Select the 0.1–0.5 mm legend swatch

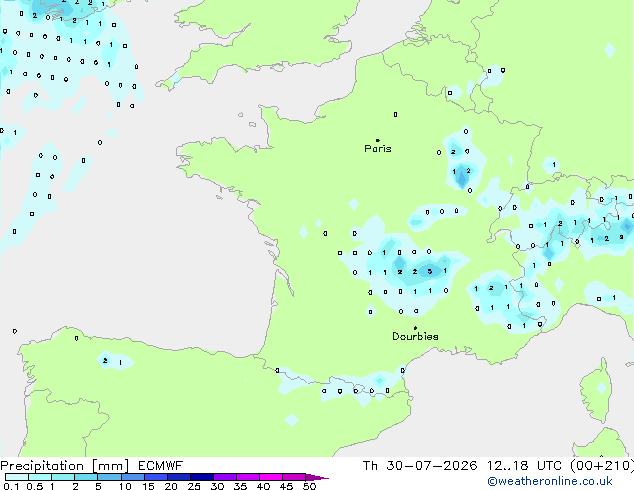pos(17,477)
